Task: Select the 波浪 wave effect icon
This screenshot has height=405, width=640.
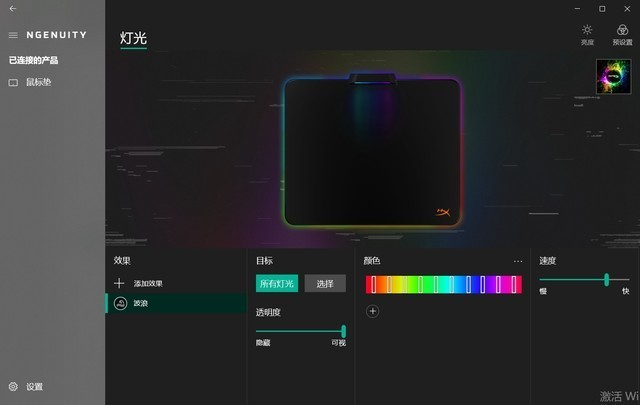Action: point(120,303)
